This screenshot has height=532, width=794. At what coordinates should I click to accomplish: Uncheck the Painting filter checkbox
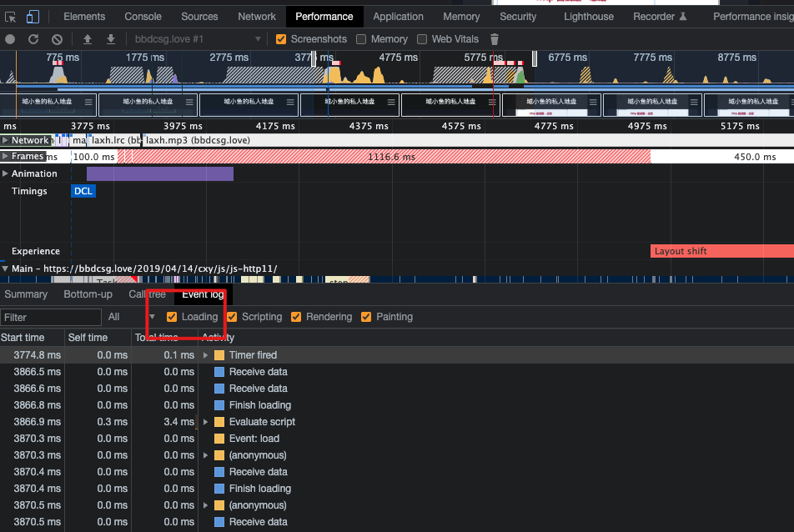[366, 317]
